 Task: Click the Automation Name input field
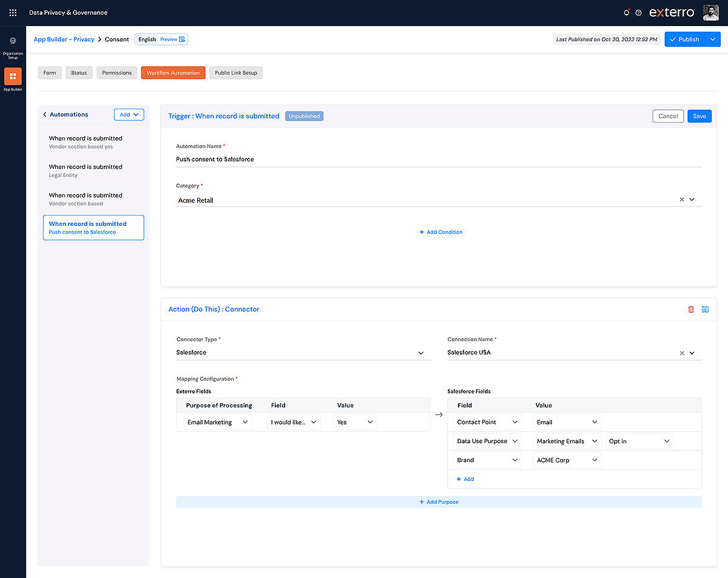[439, 159]
